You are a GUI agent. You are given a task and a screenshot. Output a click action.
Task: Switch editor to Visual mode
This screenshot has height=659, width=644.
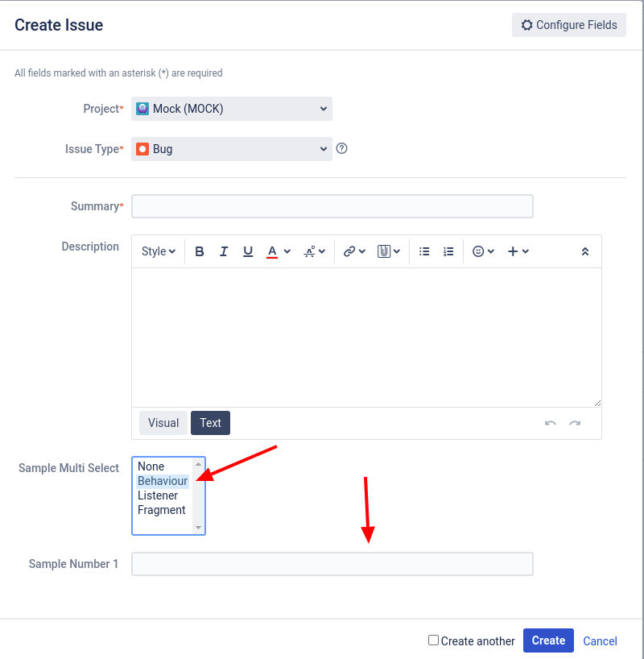(163, 423)
